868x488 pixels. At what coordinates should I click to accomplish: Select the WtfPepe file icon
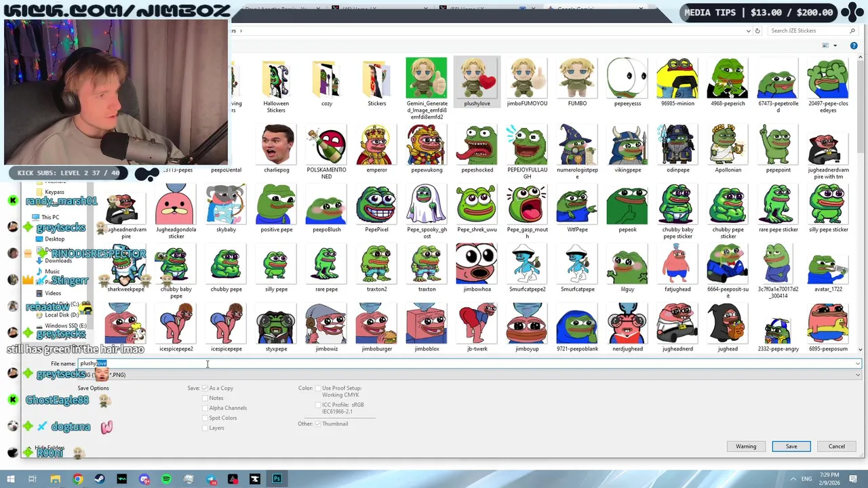[577, 205]
